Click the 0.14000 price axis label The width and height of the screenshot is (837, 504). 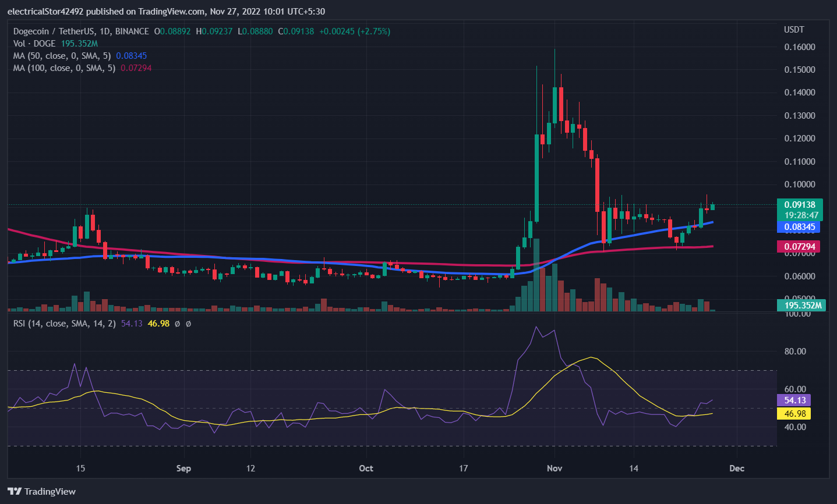(x=800, y=93)
